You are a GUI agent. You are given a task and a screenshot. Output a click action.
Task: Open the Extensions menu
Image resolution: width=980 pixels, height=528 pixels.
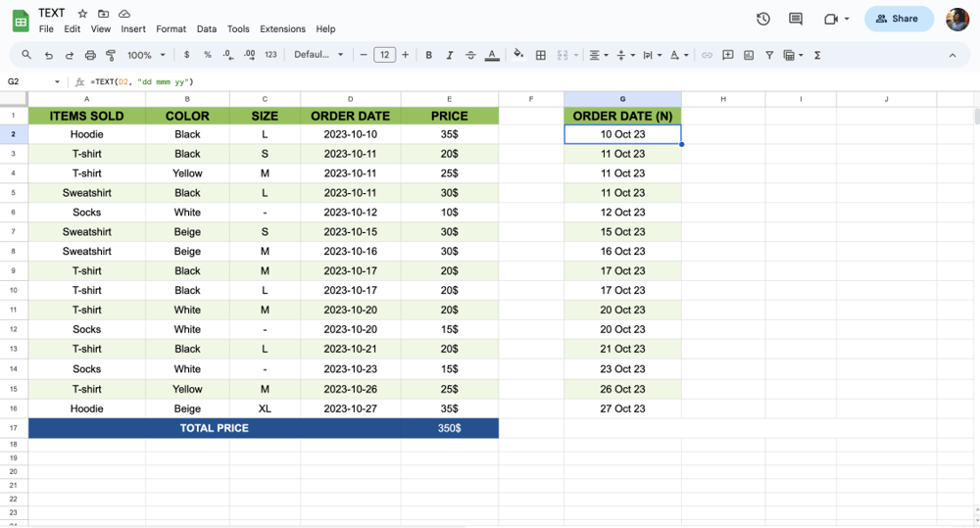tap(282, 29)
